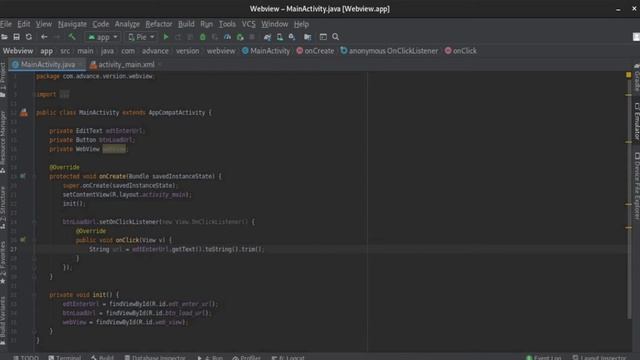Open the Help menu
Viewport: 640px width, 360px height.
[301, 24]
